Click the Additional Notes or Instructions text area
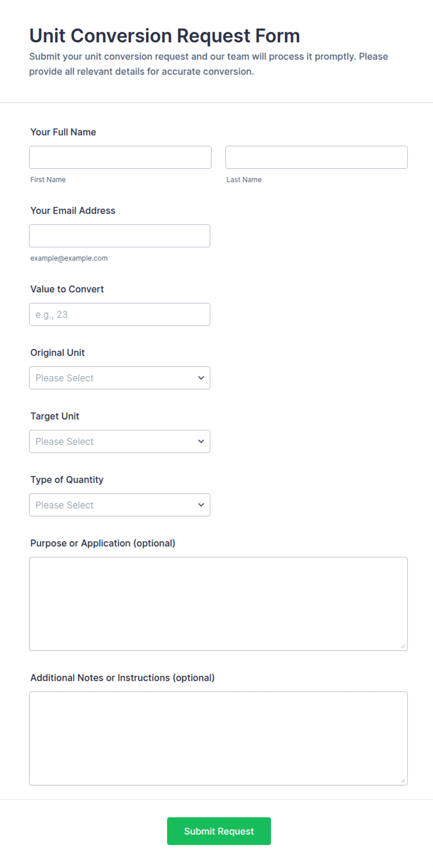Viewport: 433px width, 868px height. pos(218,739)
